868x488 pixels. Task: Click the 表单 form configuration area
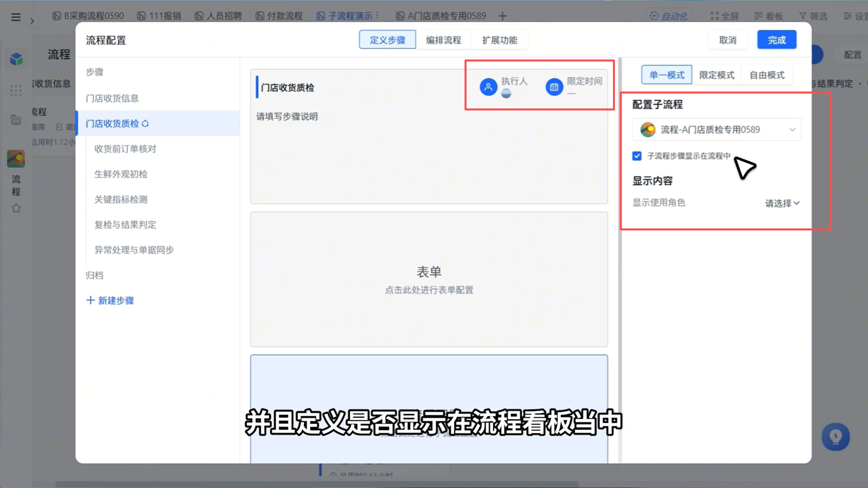click(x=429, y=279)
